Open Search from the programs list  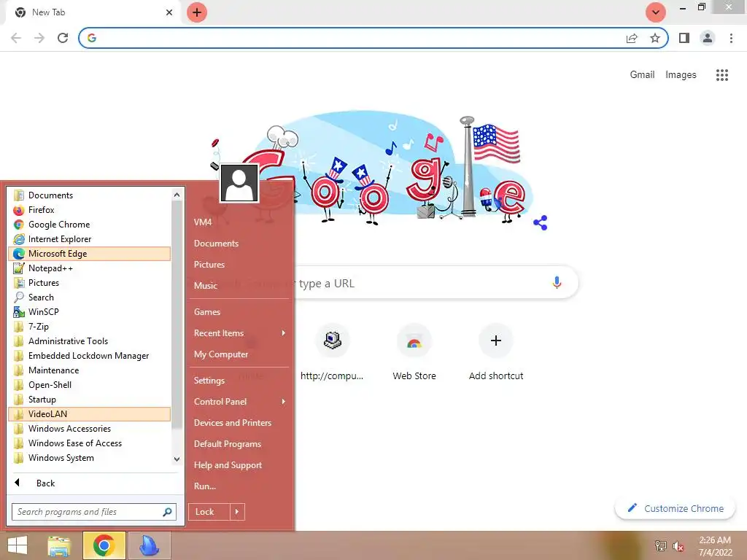[90, 297]
